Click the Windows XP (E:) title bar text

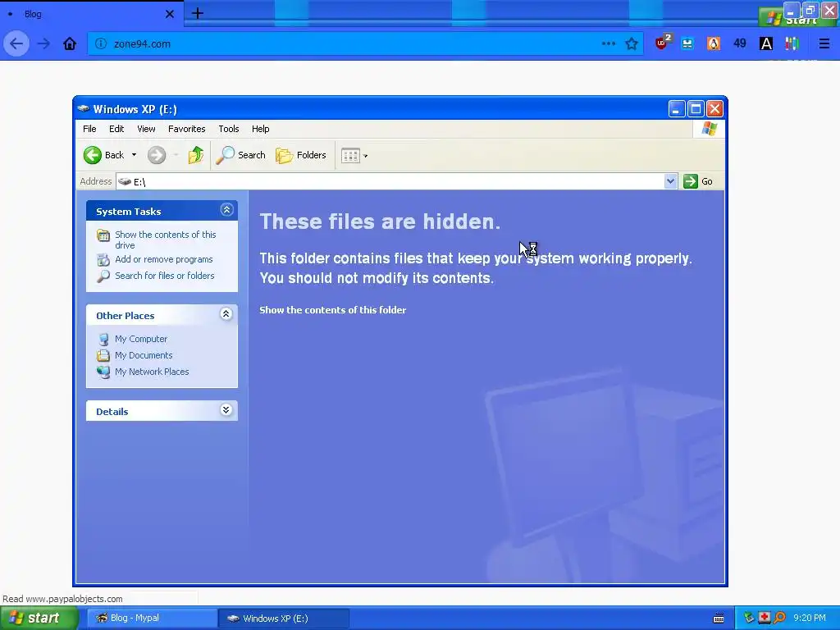pos(135,109)
